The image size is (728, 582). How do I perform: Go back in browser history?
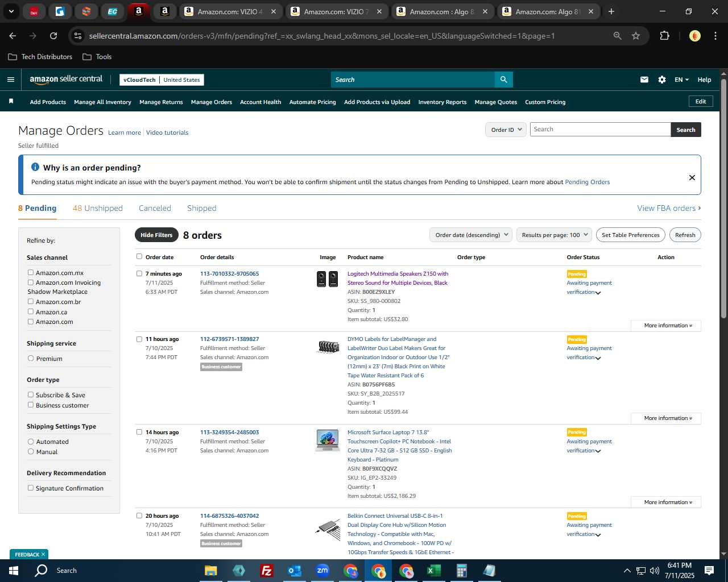13,36
